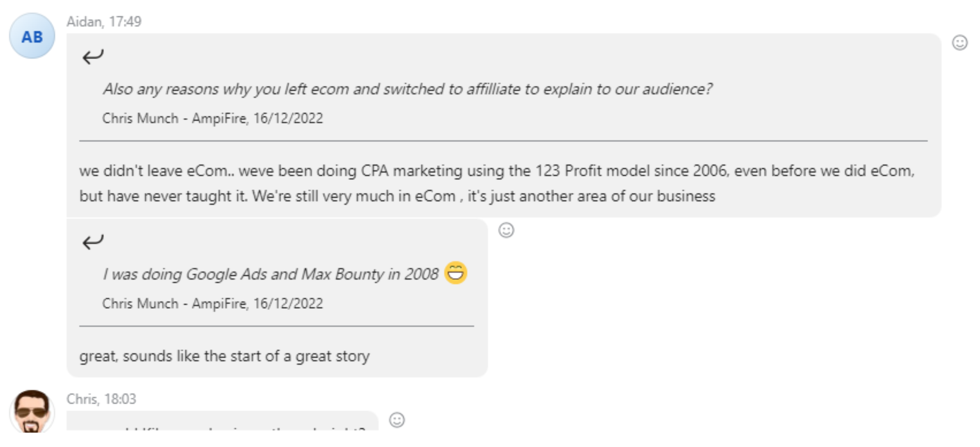Image resolution: width=980 pixels, height=447 pixels.
Task: Select the "great, sounds like the start" message text
Action: point(224,356)
